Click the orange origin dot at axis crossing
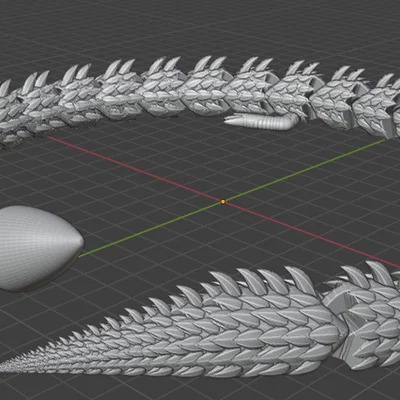Image resolution: width=400 pixels, height=400 pixels. point(223,202)
